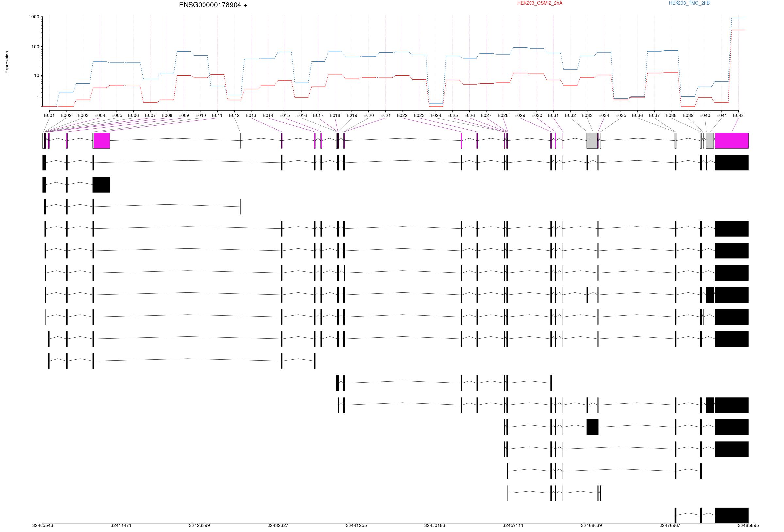Screen dimensions: 784x532
Task: Click the gene title ENSG00000178904 +
Action: (213, 5)
